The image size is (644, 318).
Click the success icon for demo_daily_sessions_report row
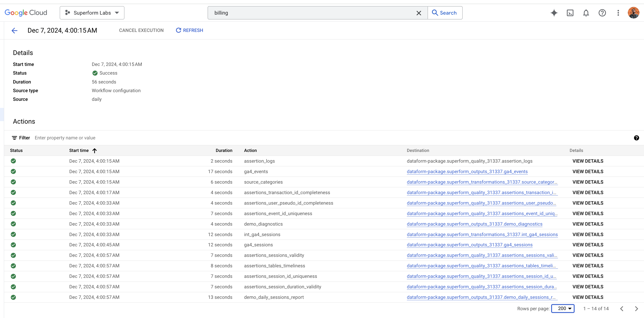click(13, 297)
